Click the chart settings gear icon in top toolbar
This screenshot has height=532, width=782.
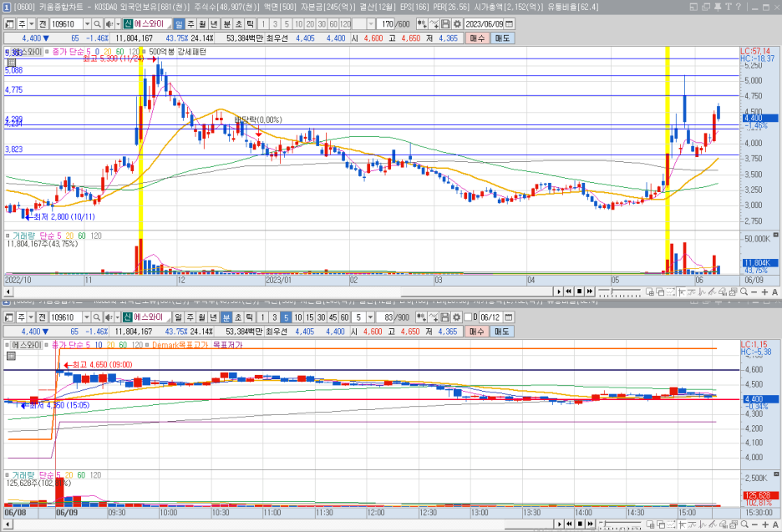(457, 24)
